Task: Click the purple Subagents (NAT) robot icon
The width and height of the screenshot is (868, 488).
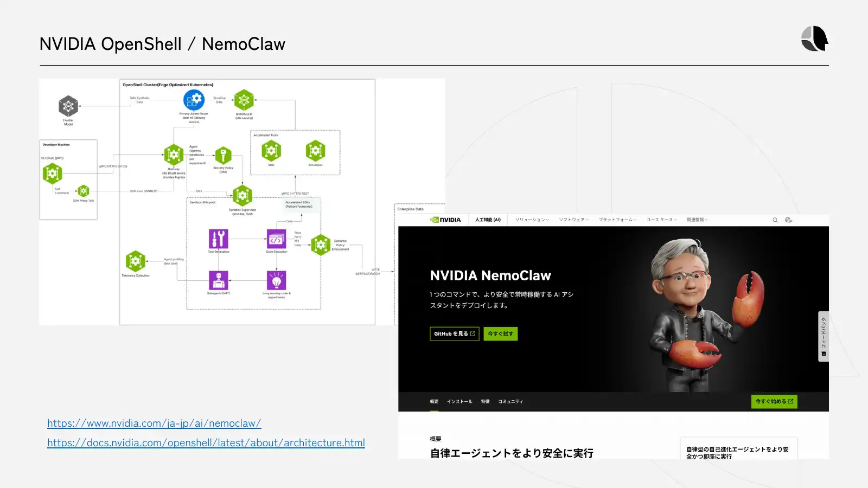Action: pyautogui.click(x=219, y=280)
